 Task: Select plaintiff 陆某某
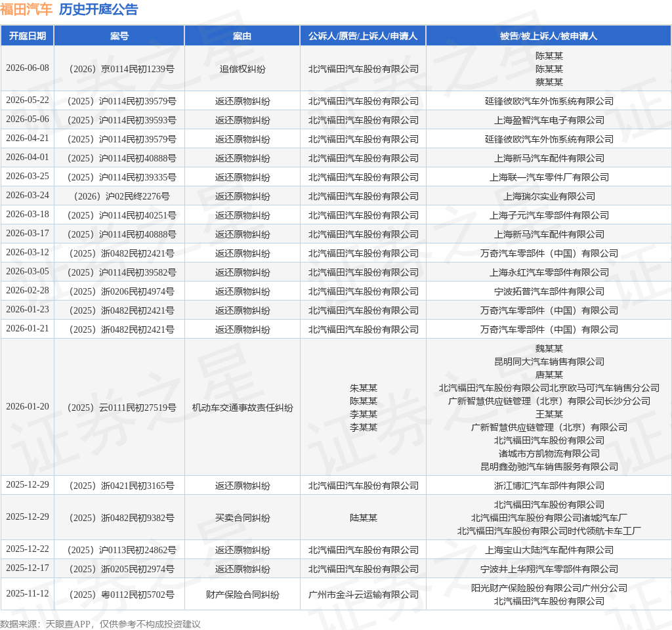[363, 518]
